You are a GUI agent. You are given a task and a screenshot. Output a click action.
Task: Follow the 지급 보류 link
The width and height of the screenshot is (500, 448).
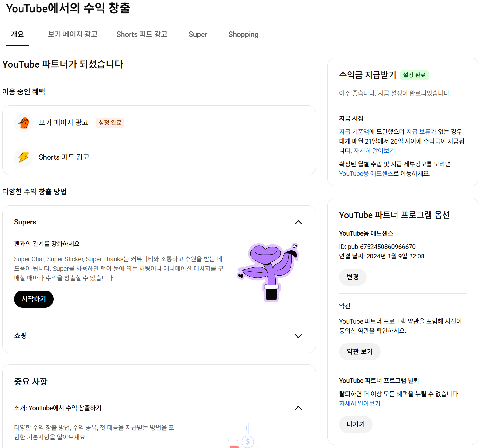[x=418, y=132]
